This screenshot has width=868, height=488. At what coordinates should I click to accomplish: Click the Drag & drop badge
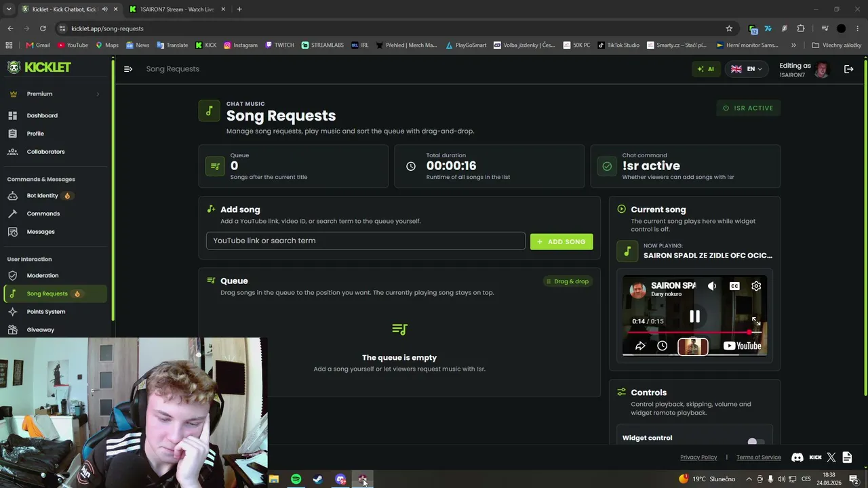[568, 281]
